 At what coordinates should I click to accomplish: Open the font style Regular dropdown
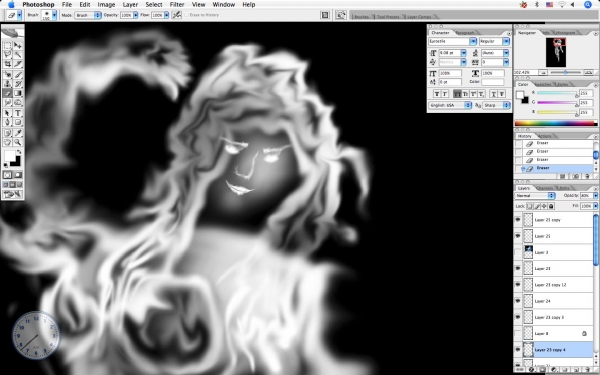click(506, 41)
